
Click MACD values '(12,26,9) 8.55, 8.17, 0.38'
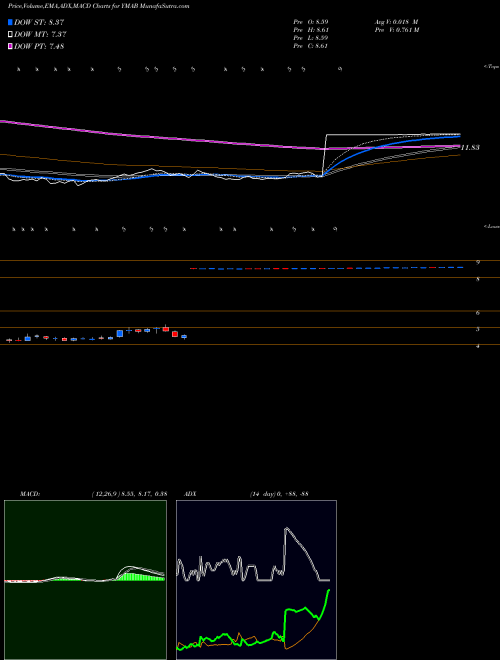[129, 494]
